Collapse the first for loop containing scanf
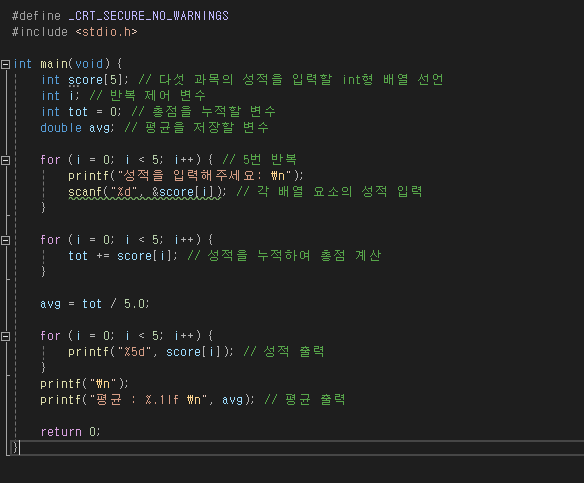Image resolution: width=584 pixels, height=483 pixels. (x=5, y=161)
